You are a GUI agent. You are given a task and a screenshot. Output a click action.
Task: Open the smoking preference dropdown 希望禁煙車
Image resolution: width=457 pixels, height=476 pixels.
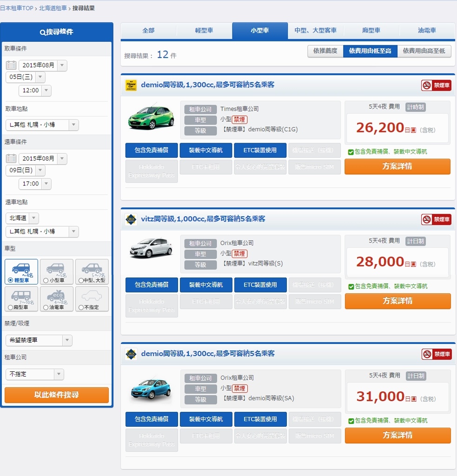39,340
